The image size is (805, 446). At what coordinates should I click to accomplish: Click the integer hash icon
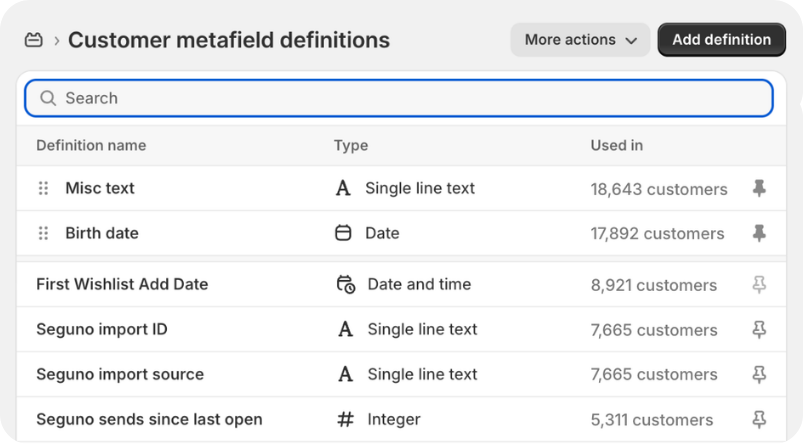pyautogui.click(x=346, y=420)
